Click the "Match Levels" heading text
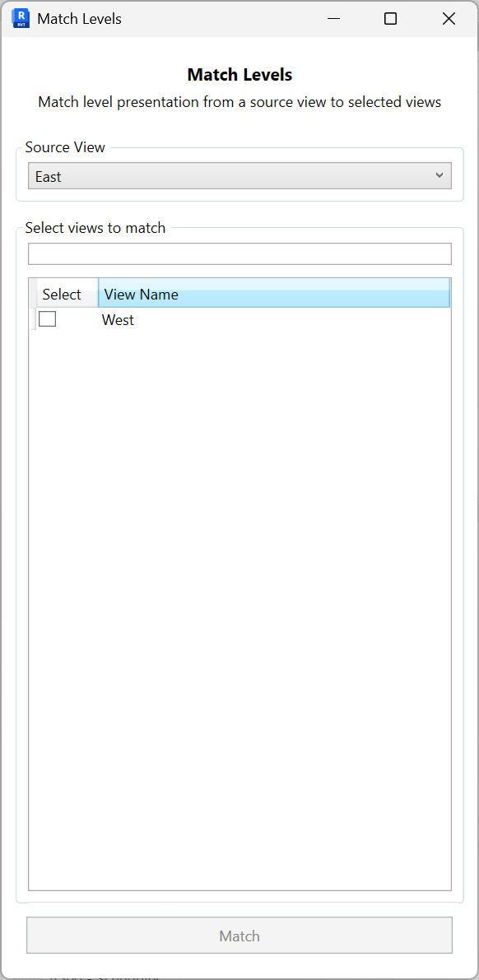Screen dimensions: 479x980 tap(239, 74)
